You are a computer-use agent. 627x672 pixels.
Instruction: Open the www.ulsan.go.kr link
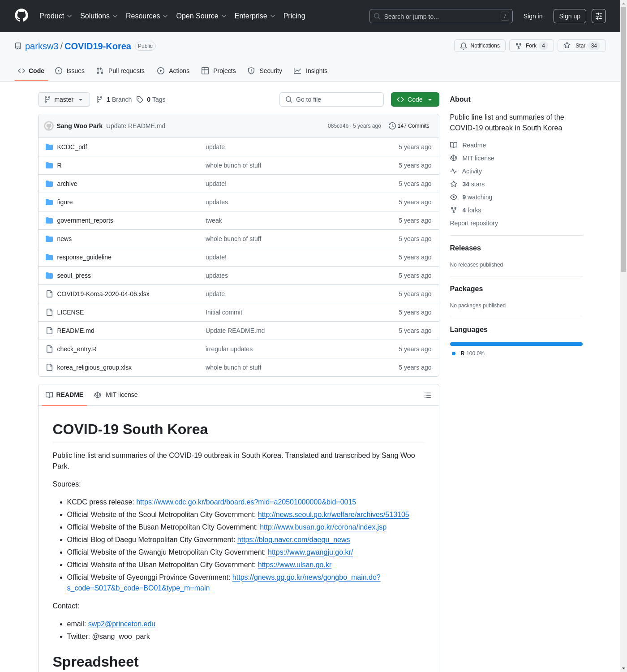point(295,564)
